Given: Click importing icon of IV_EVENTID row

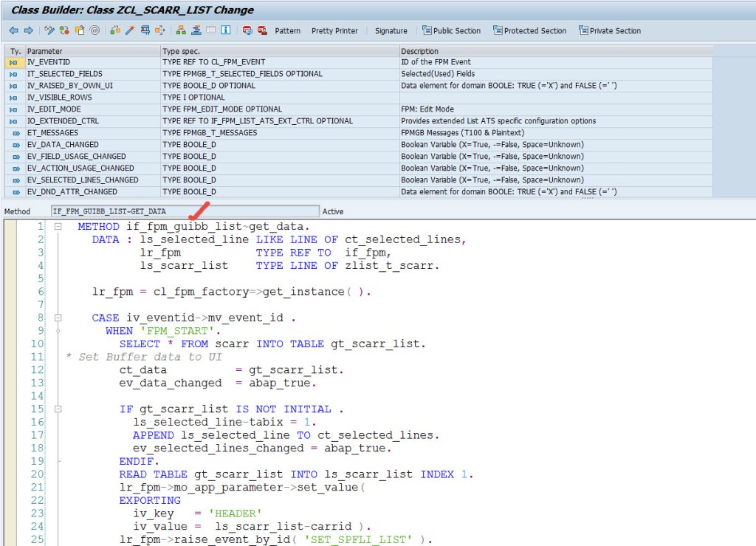Looking at the screenshot, I should point(13,62).
